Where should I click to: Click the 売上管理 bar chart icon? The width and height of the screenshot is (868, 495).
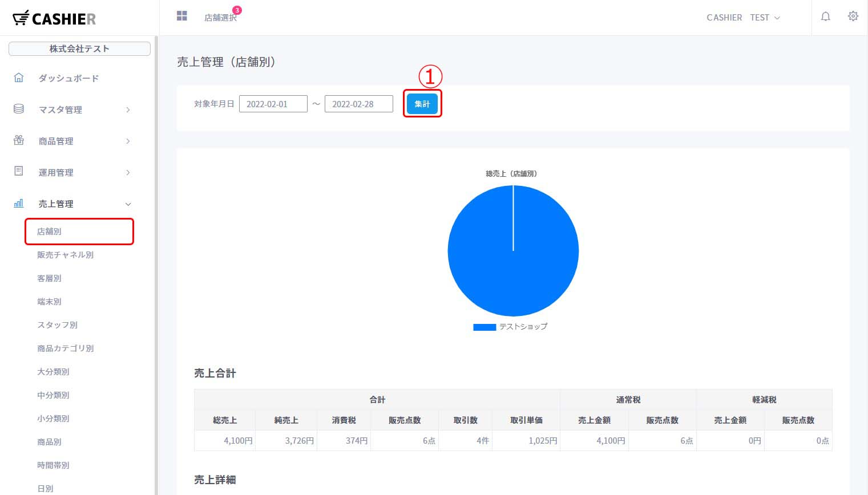point(19,203)
